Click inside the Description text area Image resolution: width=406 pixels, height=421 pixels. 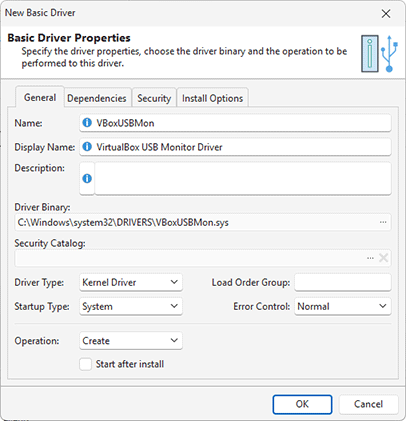(x=243, y=178)
